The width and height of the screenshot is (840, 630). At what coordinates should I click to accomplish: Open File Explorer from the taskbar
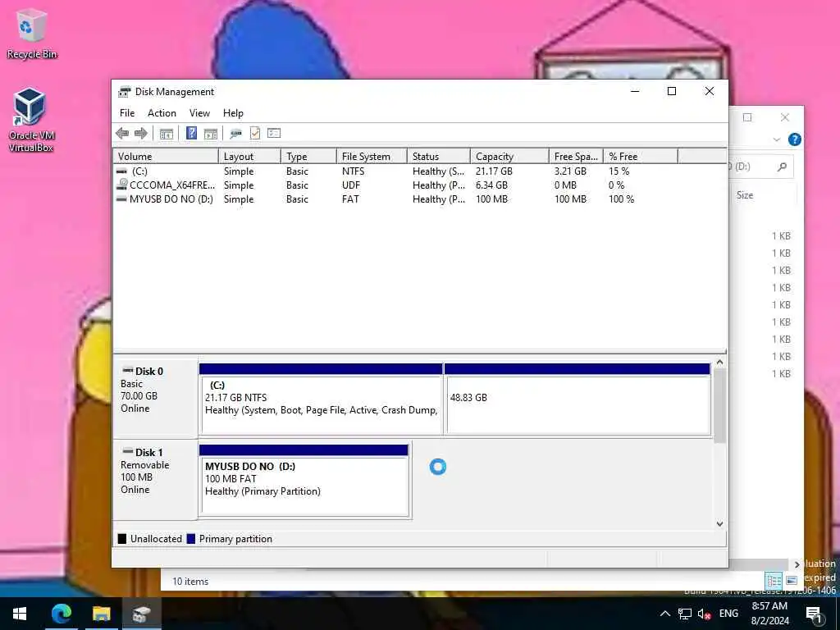101,614
